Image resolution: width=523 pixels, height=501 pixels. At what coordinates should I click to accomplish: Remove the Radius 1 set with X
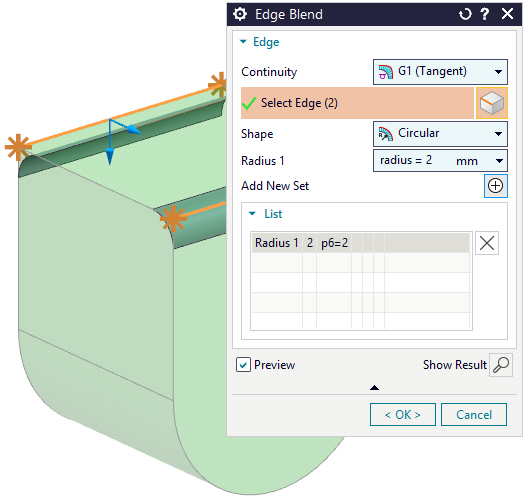click(487, 243)
